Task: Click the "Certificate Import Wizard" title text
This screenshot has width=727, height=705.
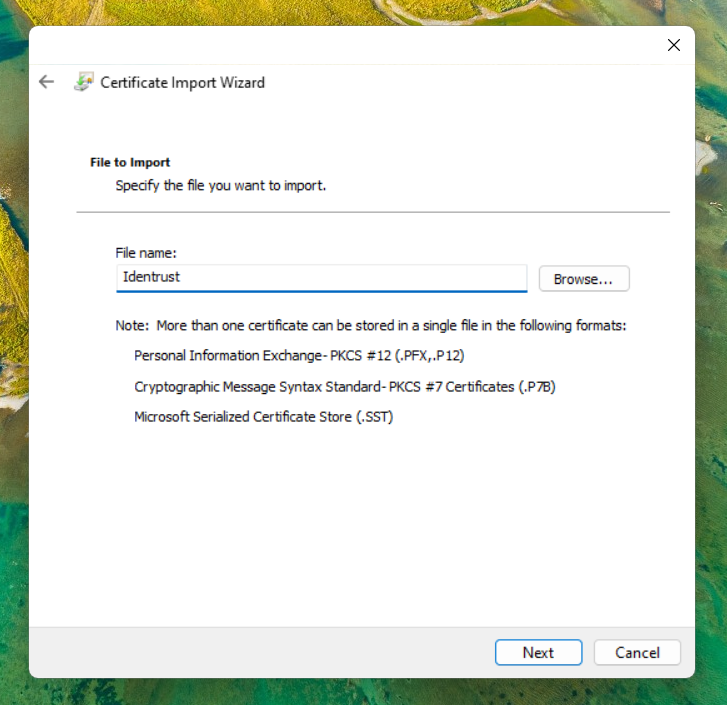Action: 182,83
